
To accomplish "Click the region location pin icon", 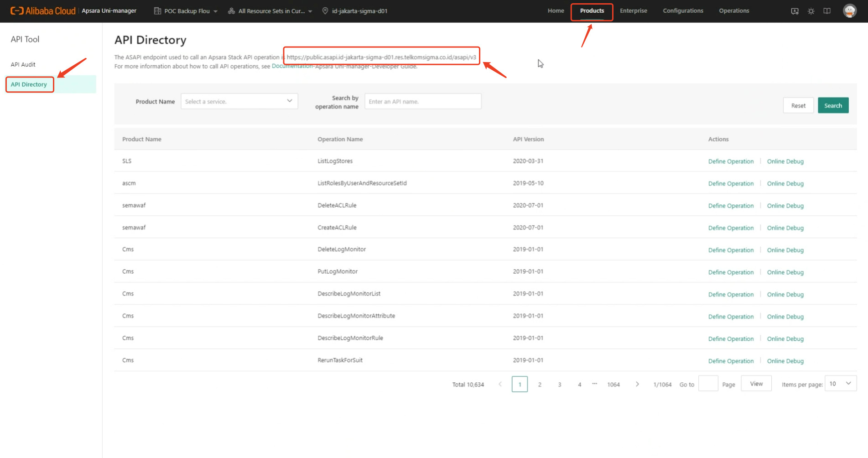I will [x=325, y=11].
